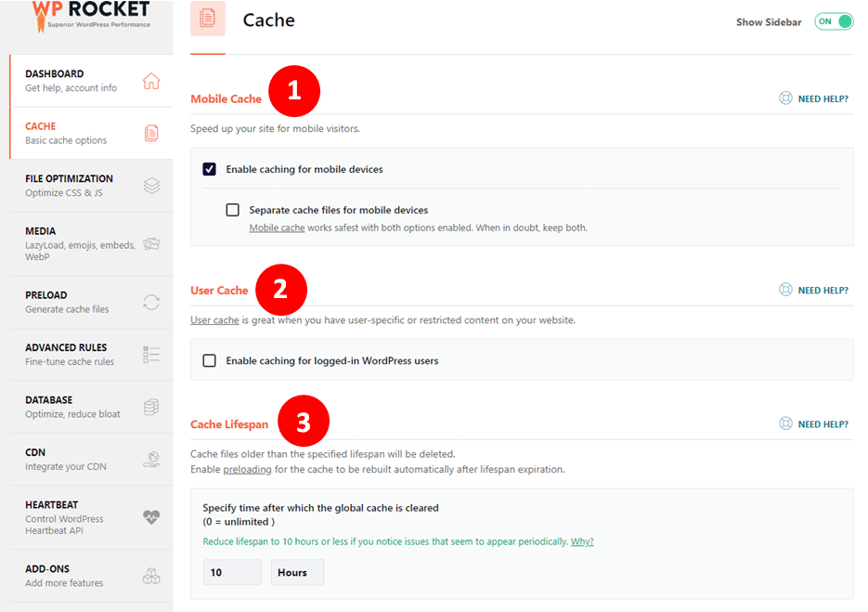
Task: Click the cache lifespan number field
Action: (232, 572)
